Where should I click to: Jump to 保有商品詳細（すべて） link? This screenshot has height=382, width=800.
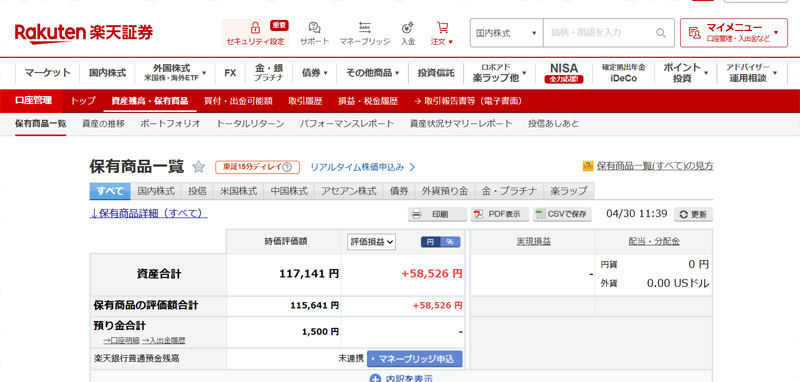coord(148,213)
